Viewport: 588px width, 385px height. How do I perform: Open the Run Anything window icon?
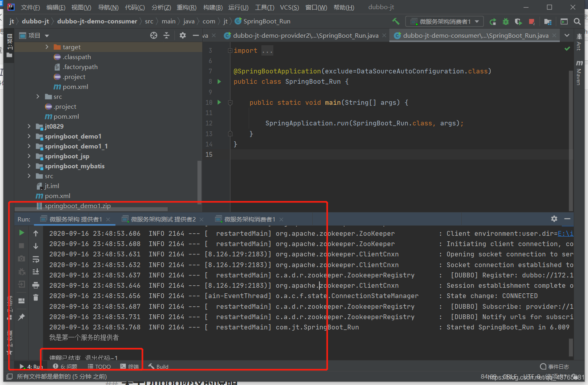pos(564,21)
